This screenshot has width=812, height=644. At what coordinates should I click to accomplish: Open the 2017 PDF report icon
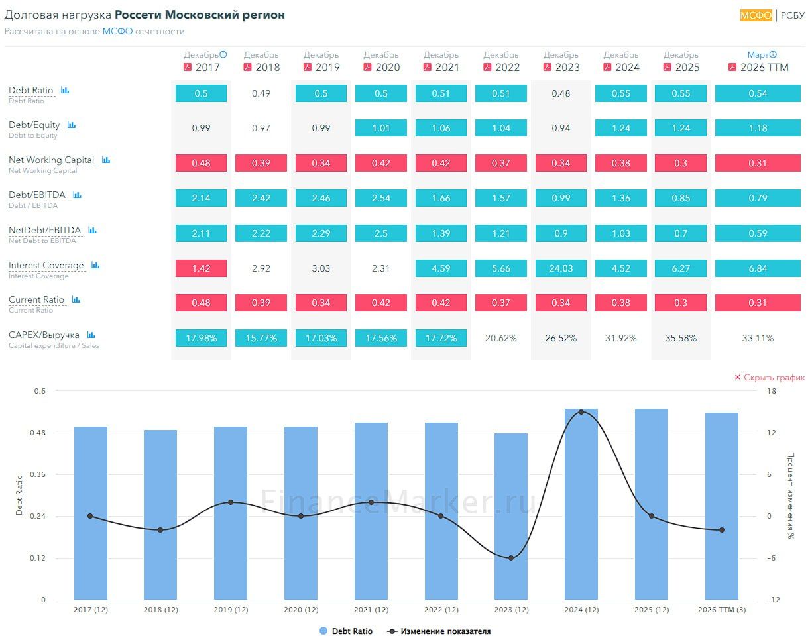[x=188, y=67]
